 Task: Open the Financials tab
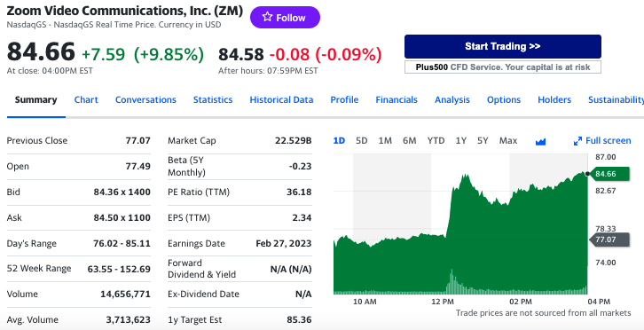coord(397,100)
